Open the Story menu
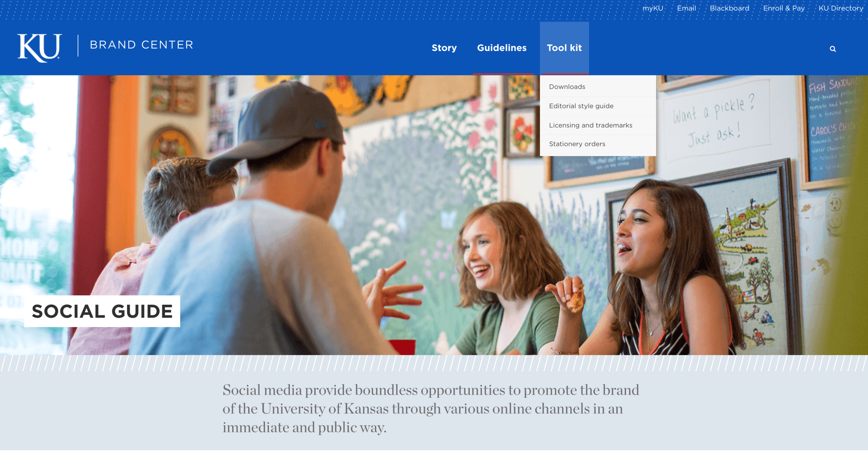Viewport: 868px width, 467px height. click(444, 48)
